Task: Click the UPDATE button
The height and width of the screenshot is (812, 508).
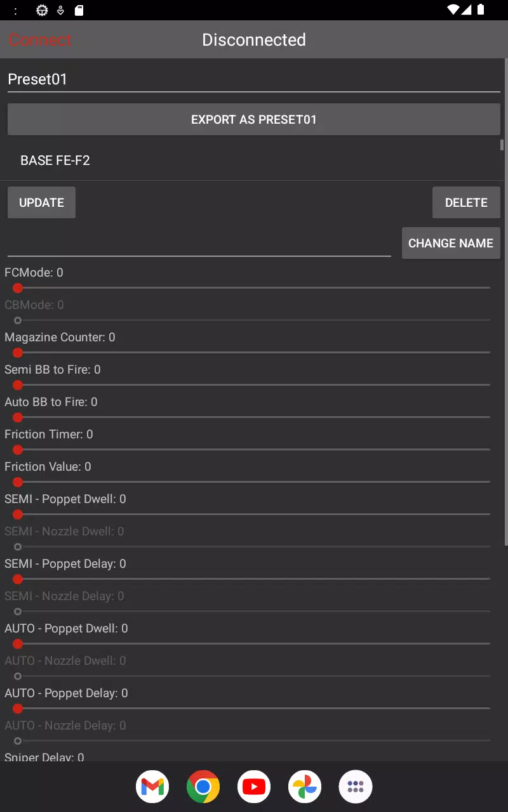Action: [x=41, y=202]
